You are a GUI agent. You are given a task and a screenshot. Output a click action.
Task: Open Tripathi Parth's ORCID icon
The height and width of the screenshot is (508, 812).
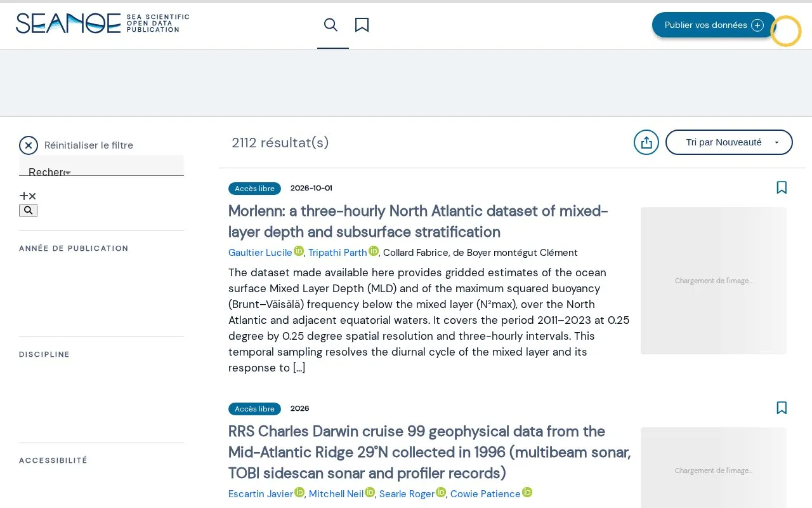[374, 251]
